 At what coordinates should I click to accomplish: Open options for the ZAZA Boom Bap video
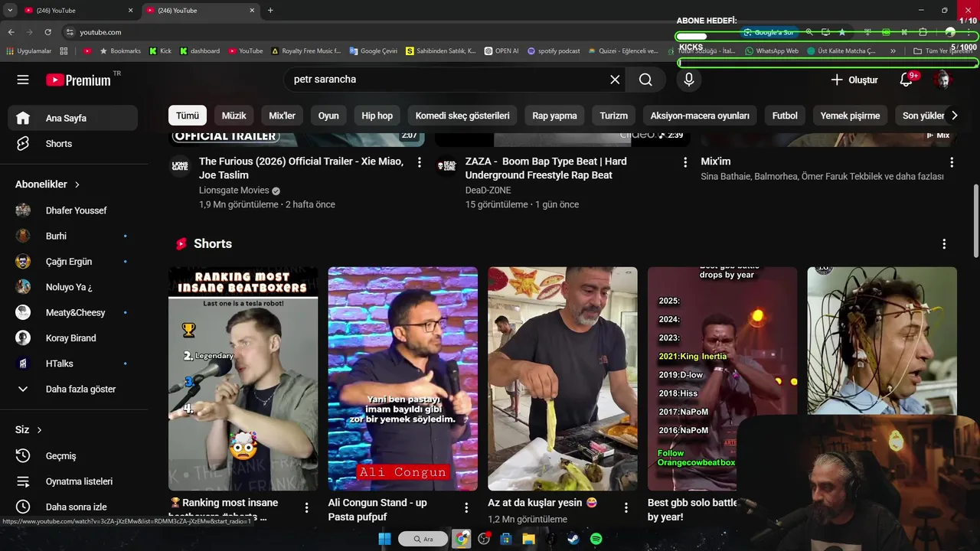click(x=685, y=162)
